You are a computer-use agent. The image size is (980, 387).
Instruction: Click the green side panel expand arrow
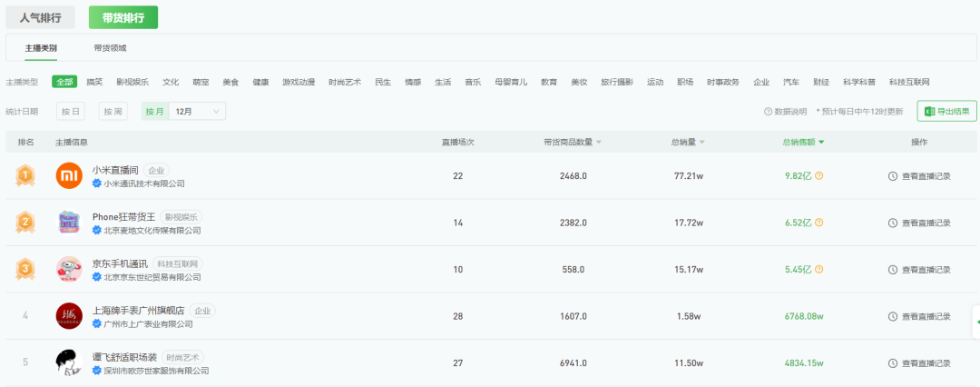coord(976,321)
